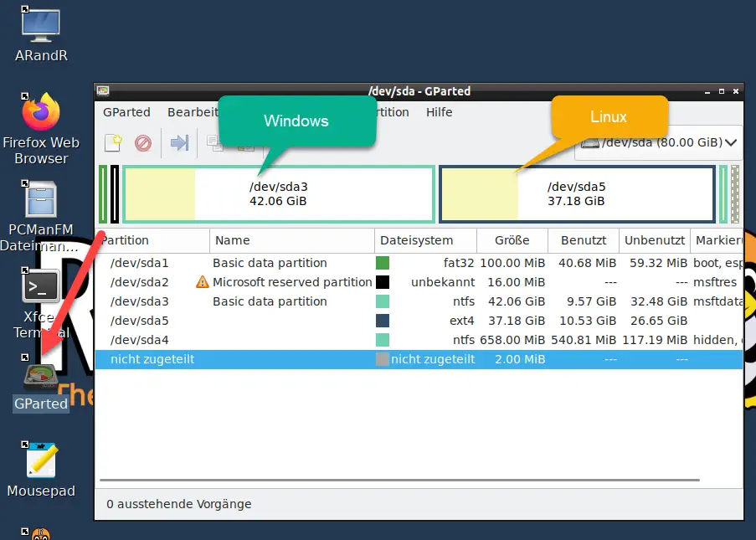Select /dev/sda2 in the partition list
The width and height of the screenshot is (756, 540).
click(139, 282)
